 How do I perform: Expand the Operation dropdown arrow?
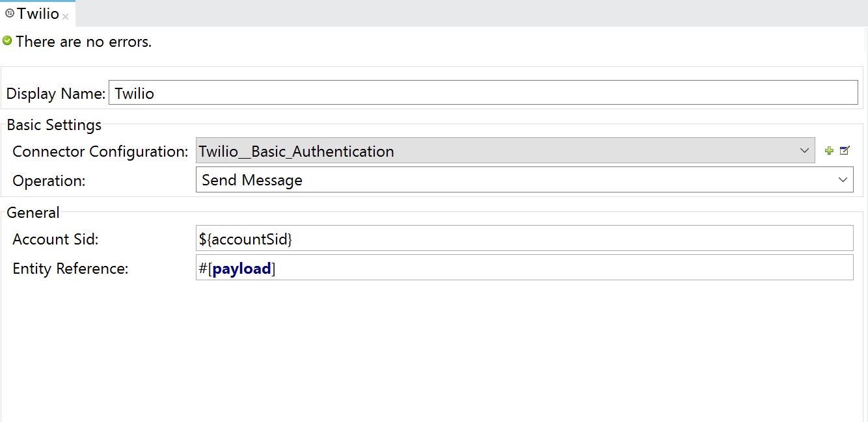(x=843, y=179)
